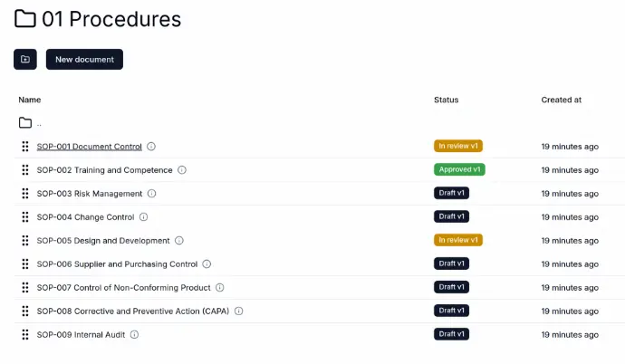Grab drag handle of SOP-007 row
This screenshot has height=364, width=625.
click(x=25, y=288)
